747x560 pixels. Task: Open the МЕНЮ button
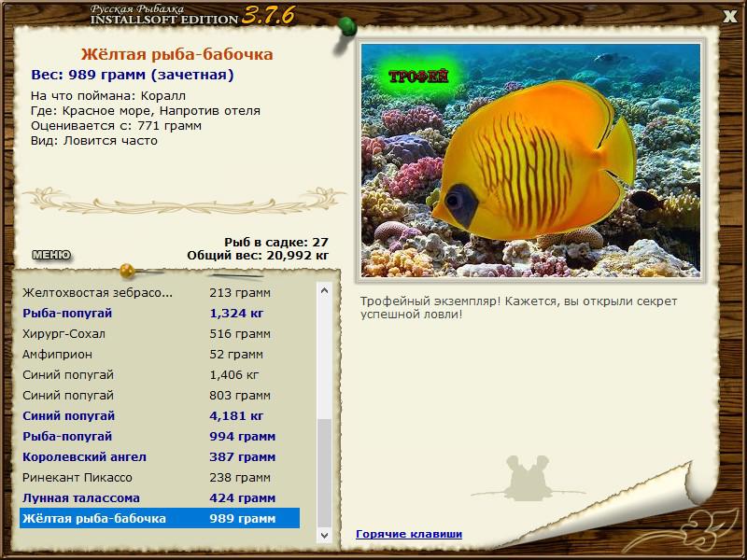click(51, 255)
